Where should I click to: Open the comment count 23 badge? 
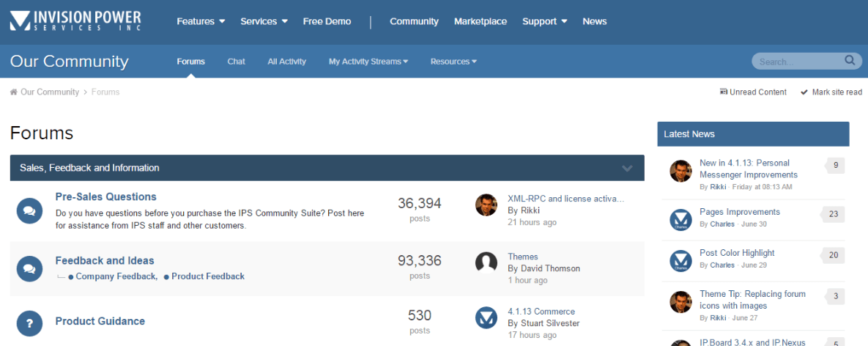click(x=833, y=214)
